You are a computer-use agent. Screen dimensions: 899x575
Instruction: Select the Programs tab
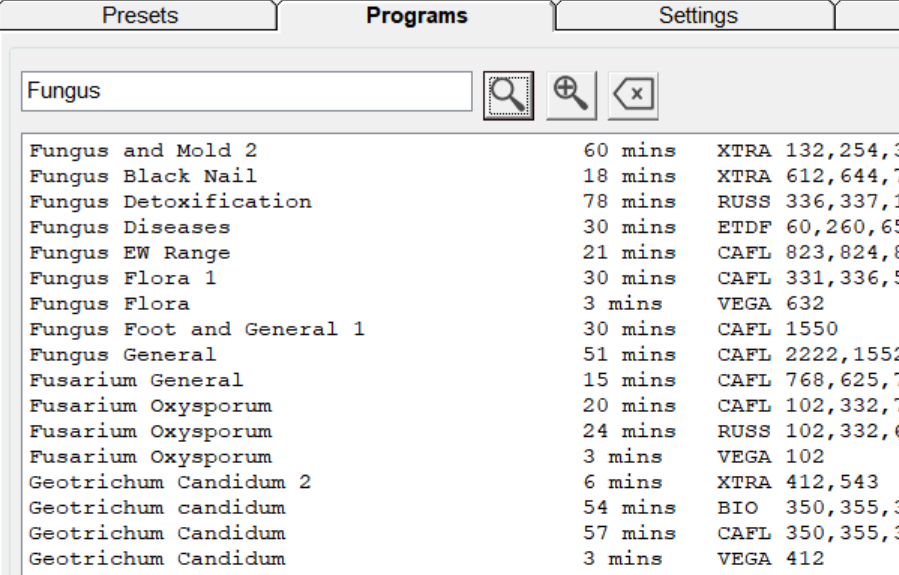click(x=417, y=16)
